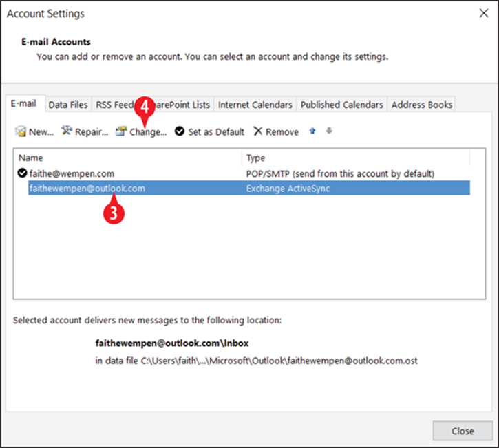Select the faithewempen@outlook.com account row
Viewport: 499px width, 448px height.
coord(249,188)
